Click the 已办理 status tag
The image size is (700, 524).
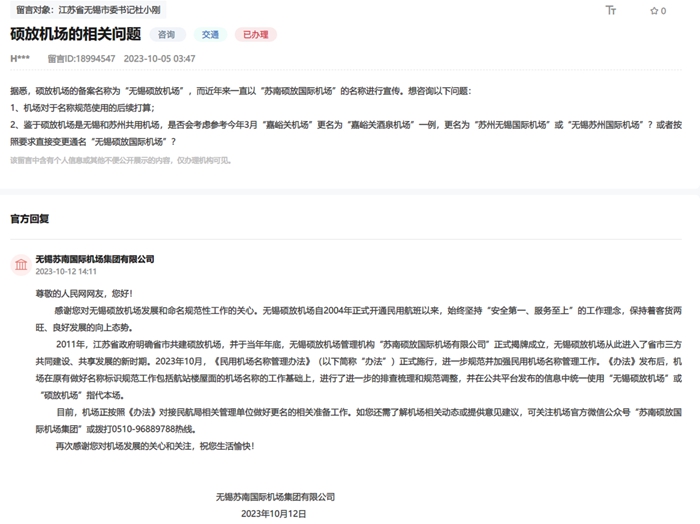(x=255, y=34)
